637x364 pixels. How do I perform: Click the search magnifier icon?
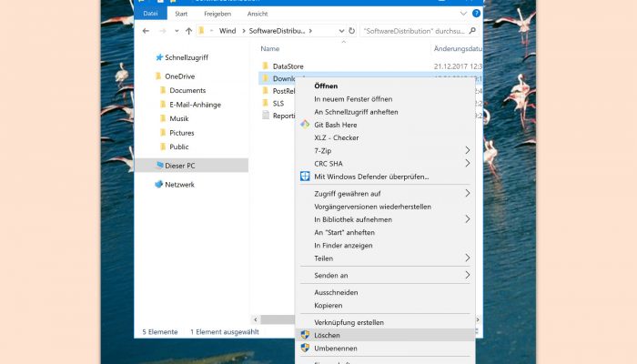[472, 30]
